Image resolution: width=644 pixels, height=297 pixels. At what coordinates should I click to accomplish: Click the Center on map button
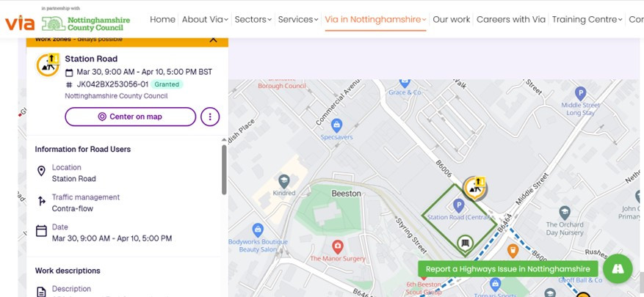point(131,117)
